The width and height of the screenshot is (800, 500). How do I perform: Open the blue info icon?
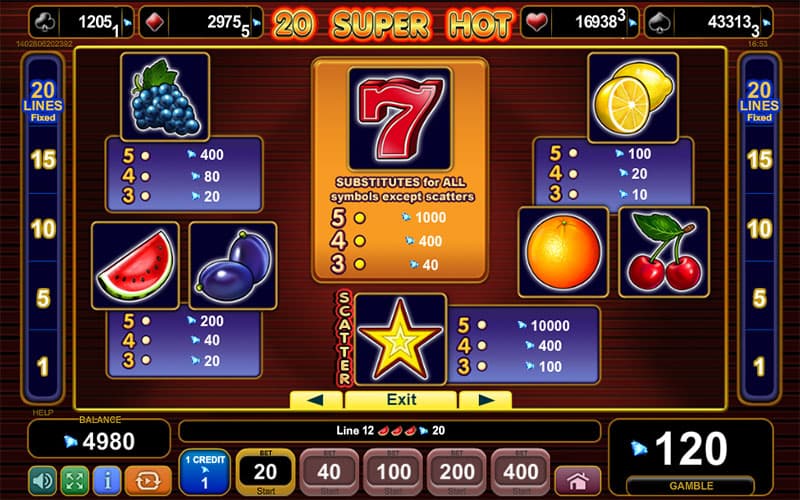pyautogui.click(x=107, y=480)
